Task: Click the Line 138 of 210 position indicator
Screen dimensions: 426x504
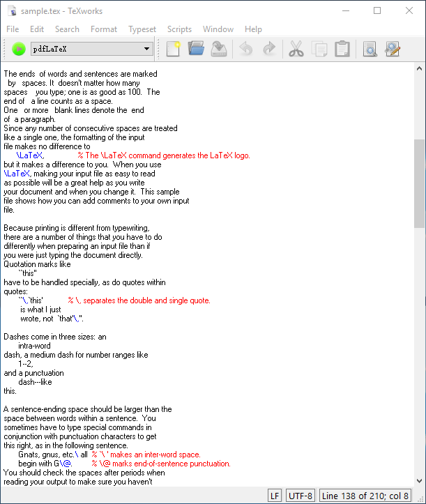Action: tap(365, 496)
